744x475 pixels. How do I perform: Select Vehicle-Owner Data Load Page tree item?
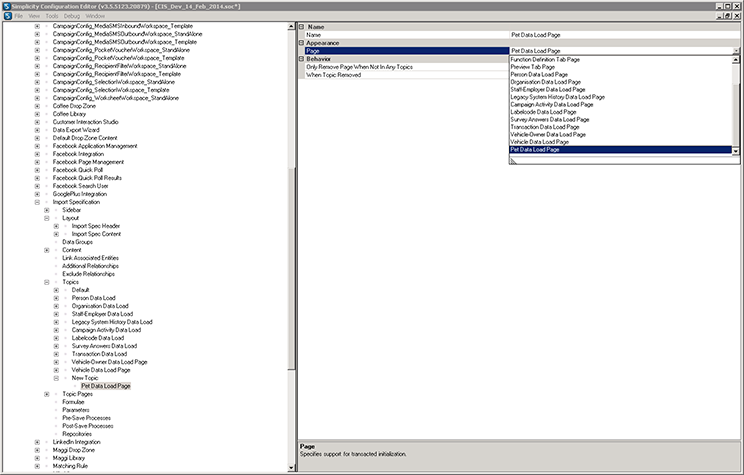[109, 362]
